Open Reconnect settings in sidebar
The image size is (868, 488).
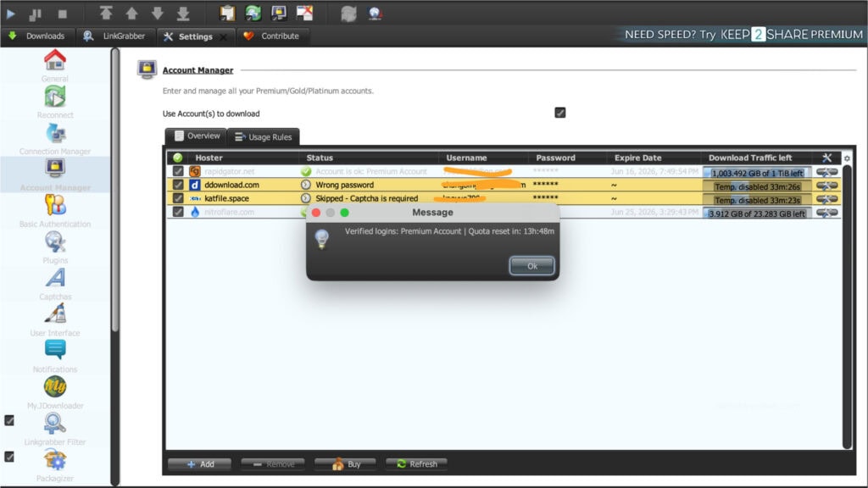click(x=55, y=103)
